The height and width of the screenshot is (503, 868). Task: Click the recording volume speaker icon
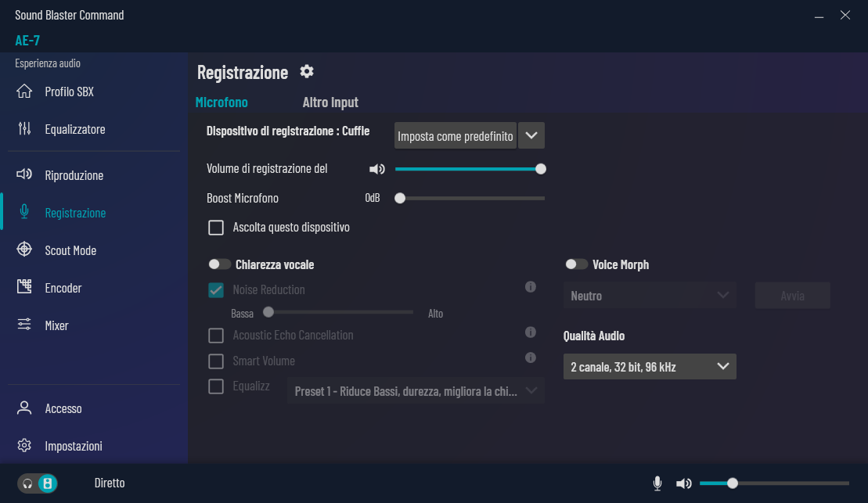pyautogui.click(x=377, y=169)
